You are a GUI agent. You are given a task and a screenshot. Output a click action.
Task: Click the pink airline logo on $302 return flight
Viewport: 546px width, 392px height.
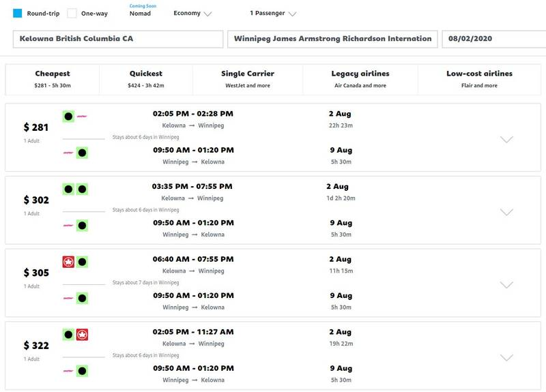[68, 225]
